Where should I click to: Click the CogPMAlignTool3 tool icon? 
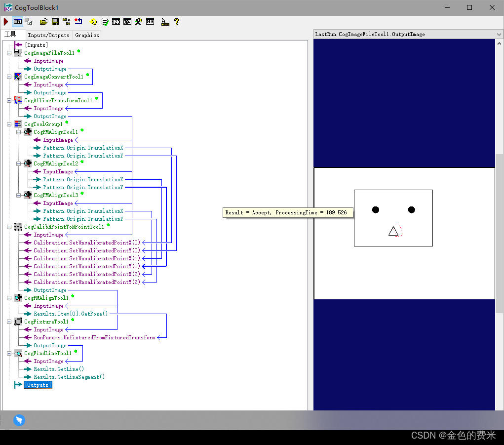(28, 195)
